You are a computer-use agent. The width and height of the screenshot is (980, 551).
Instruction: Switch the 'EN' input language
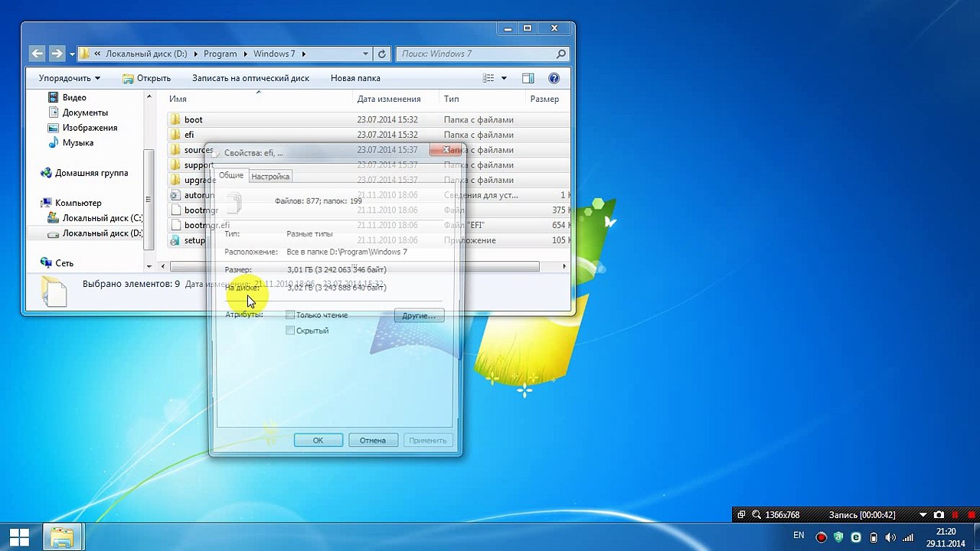(x=799, y=536)
